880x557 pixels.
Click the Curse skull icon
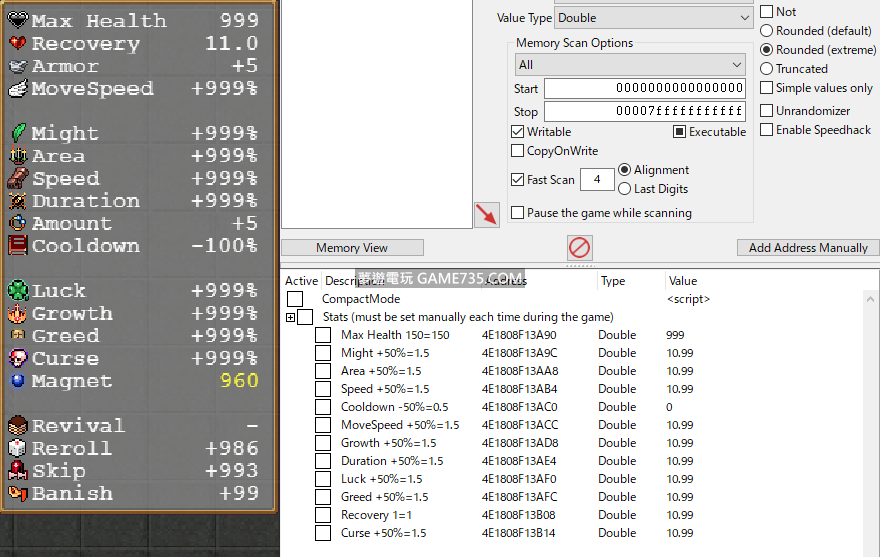point(18,358)
